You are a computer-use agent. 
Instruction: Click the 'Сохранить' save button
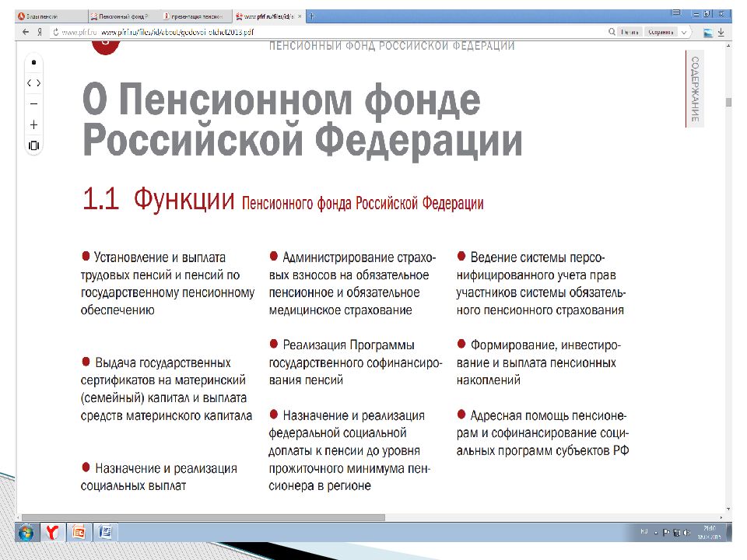[661, 32]
